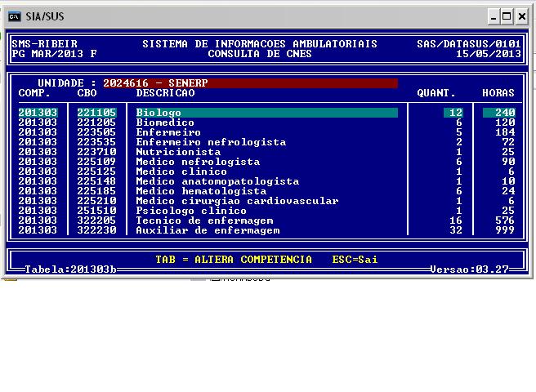Click the Medico clinico row
Viewport: 536px width, 392px height.
(181, 171)
